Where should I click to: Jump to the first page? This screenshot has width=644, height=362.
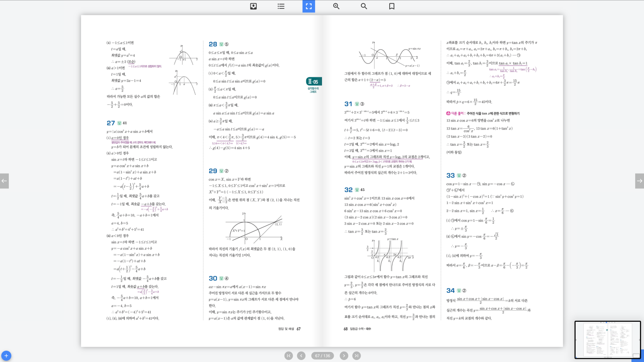click(289, 356)
